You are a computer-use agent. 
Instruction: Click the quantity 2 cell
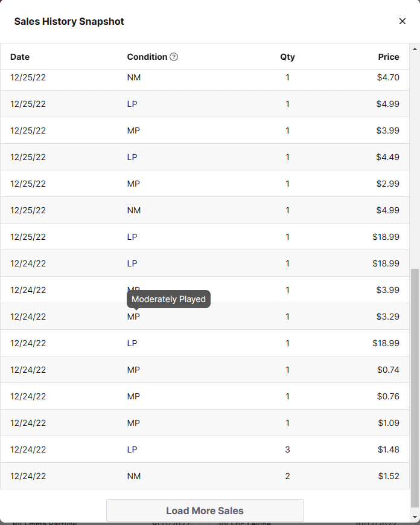(287, 476)
